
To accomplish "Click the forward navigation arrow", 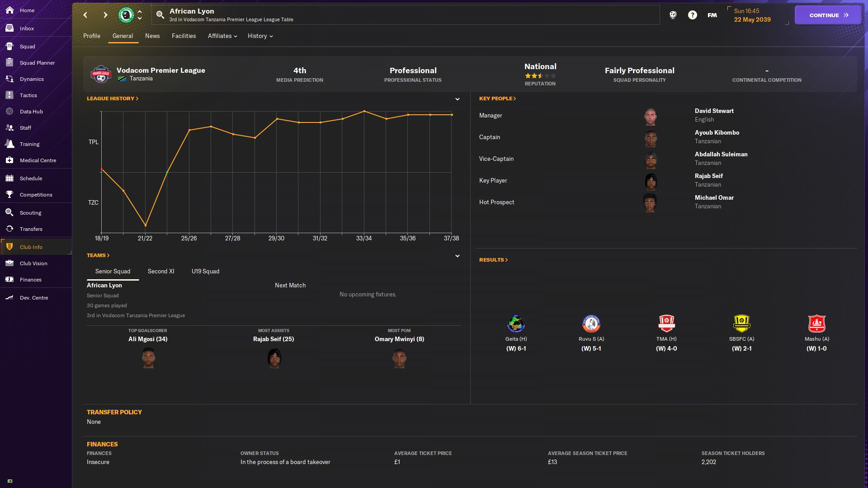I will point(105,15).
